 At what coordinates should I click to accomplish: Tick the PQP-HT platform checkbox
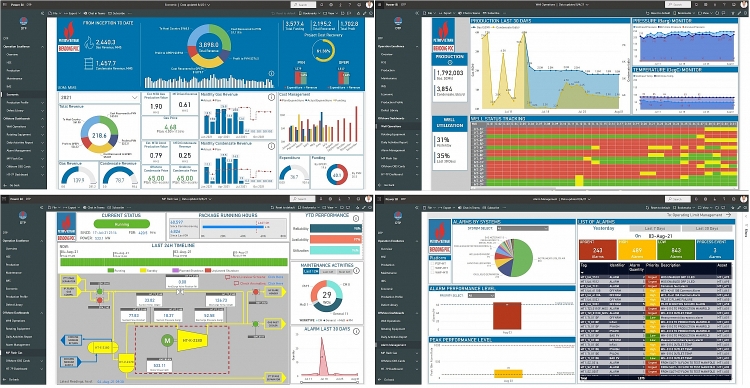tap(431, 264)
